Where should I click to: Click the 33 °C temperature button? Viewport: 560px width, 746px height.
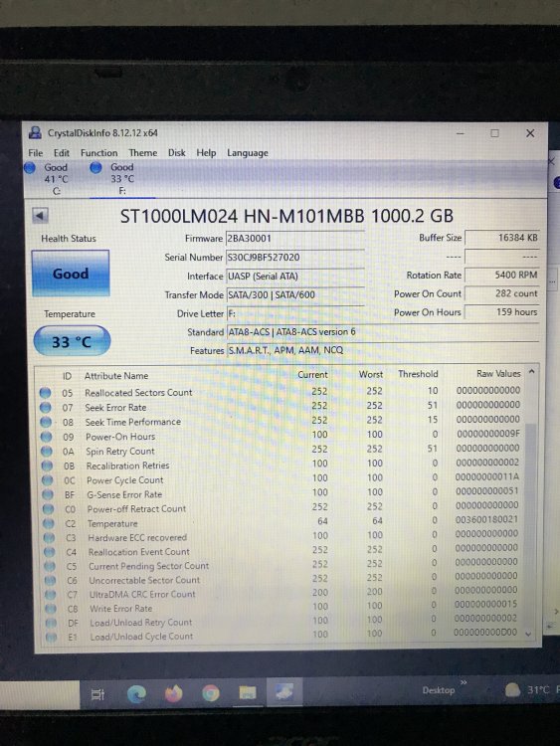click(72, 341)
